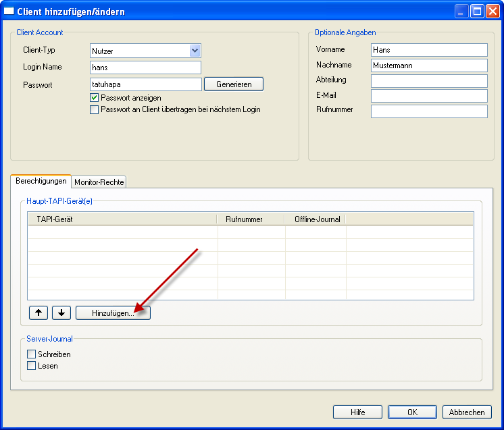The width and height of the screenshot is (504, 430).
Task: Click the move up arrow button
Action: pos(39,313)
